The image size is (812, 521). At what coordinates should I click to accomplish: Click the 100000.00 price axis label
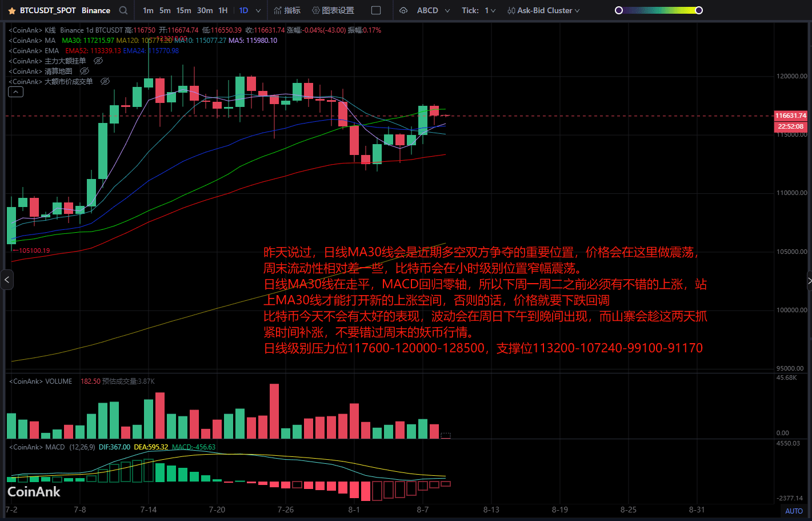(x=792, y=310)
